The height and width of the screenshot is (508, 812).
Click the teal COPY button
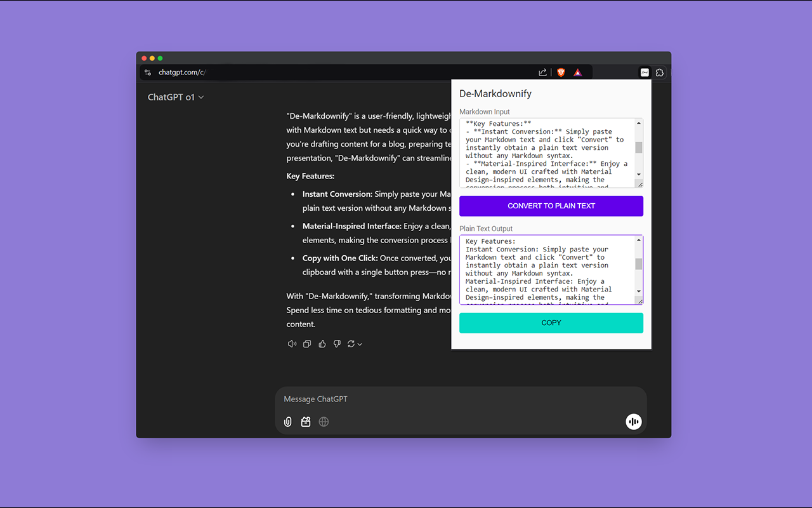click(x=551, y=323)
